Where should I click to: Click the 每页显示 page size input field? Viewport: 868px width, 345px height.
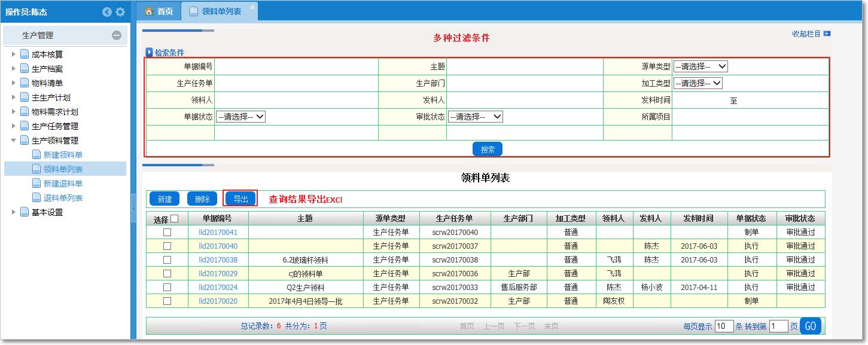coord(724,326)
